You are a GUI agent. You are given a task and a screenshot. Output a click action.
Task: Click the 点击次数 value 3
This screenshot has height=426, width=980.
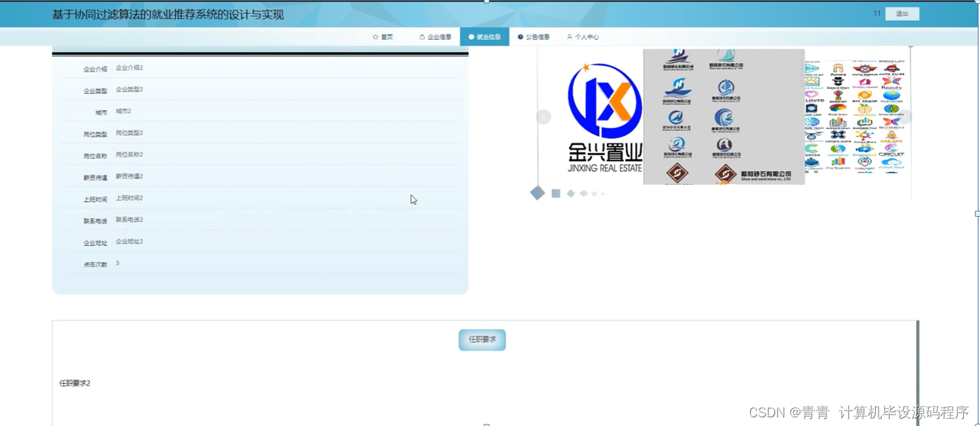coord(117,264)
